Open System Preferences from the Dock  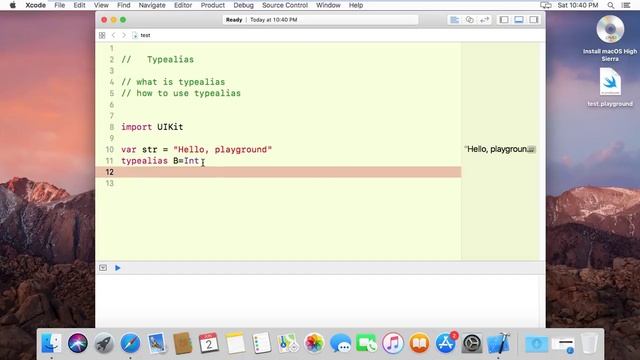472,343
